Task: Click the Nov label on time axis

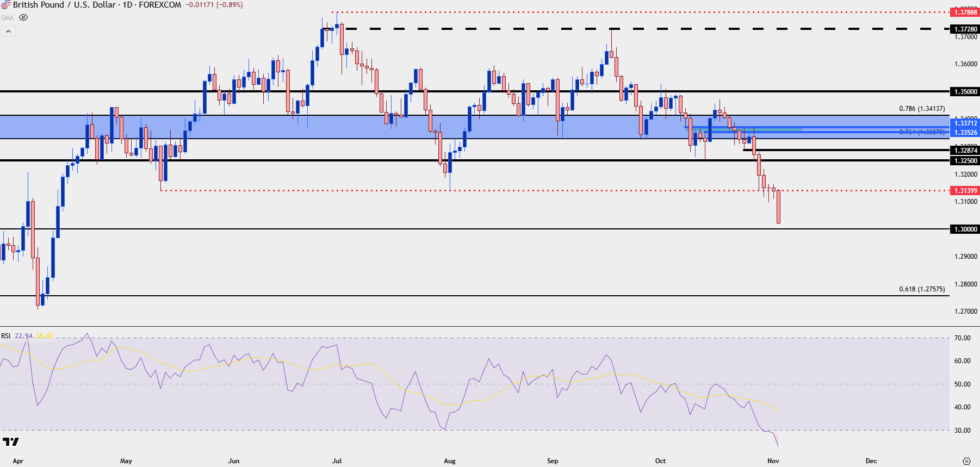Action: point(773,461)
